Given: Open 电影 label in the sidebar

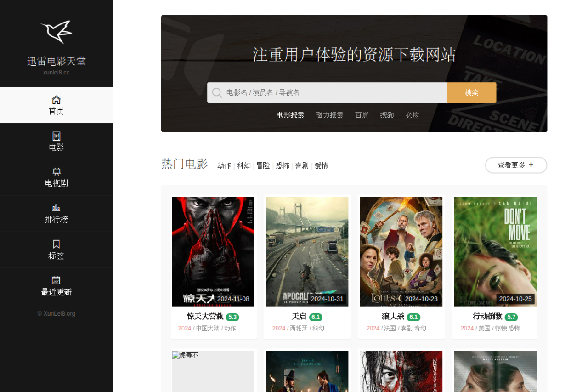Looking at the screenshot, I should point(56,148).
